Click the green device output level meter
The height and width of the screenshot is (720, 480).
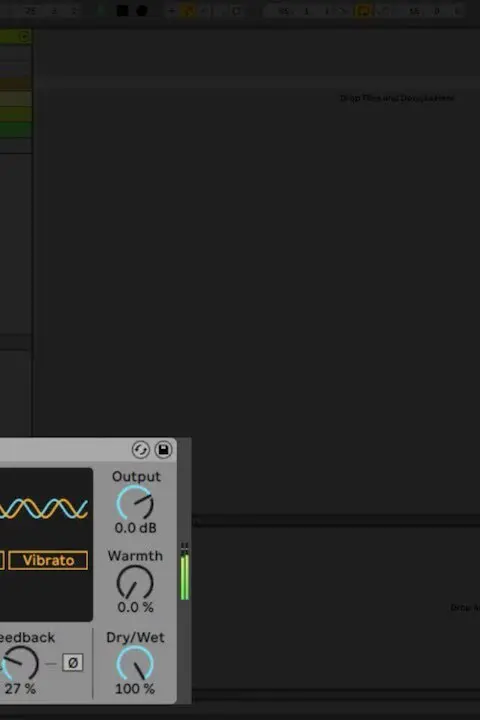[185, 572]
